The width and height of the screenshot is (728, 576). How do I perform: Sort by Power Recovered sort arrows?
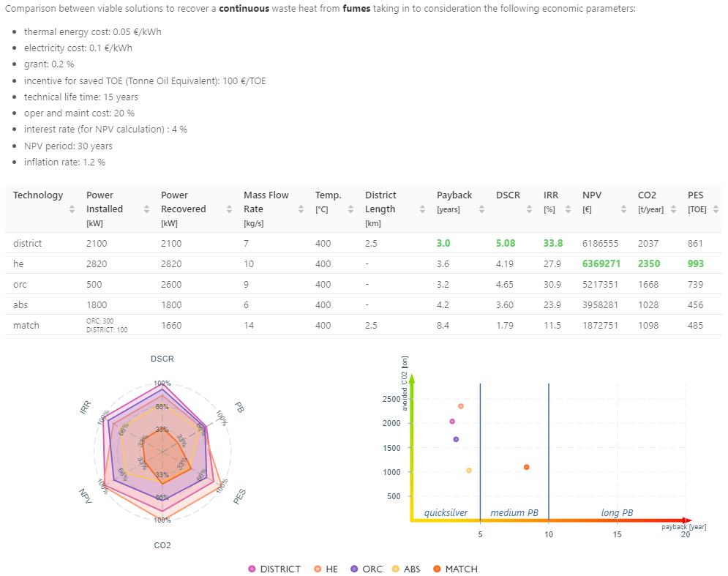click(229, 209)
